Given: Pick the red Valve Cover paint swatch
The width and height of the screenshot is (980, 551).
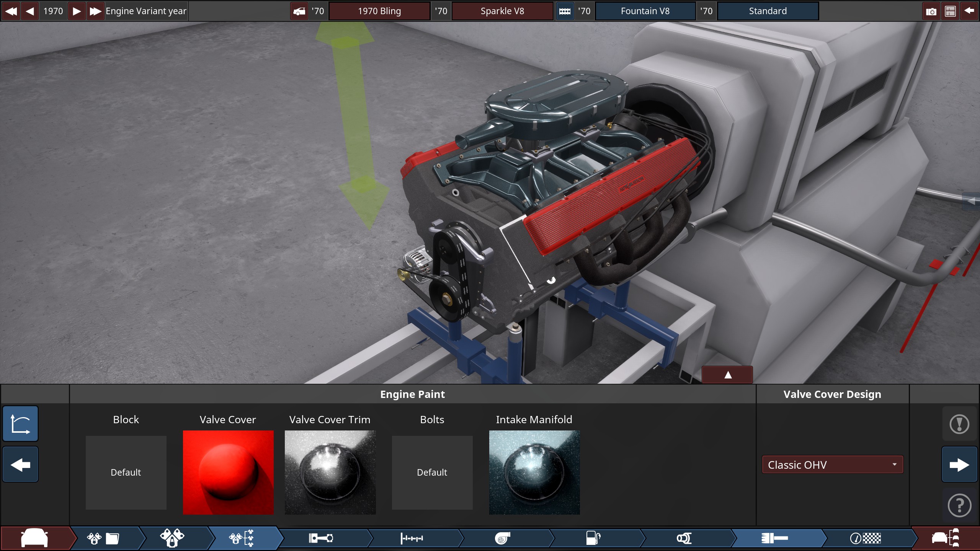Looking at the screenshot, I should tap(228, 472).
